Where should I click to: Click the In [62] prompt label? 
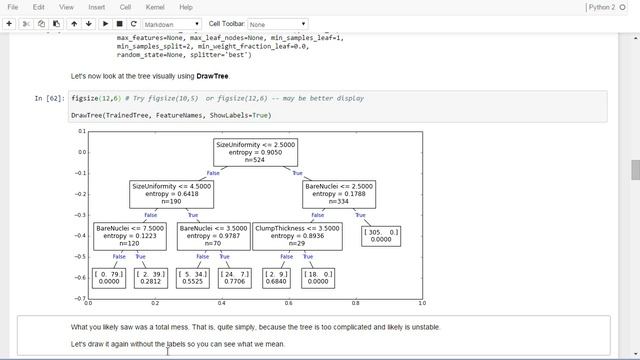click(49, 98)
